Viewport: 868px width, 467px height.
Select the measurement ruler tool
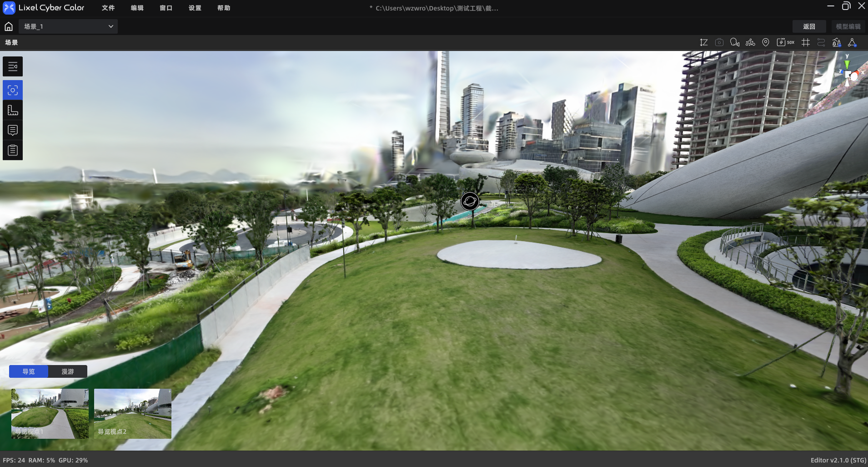[x=13, y=110]
